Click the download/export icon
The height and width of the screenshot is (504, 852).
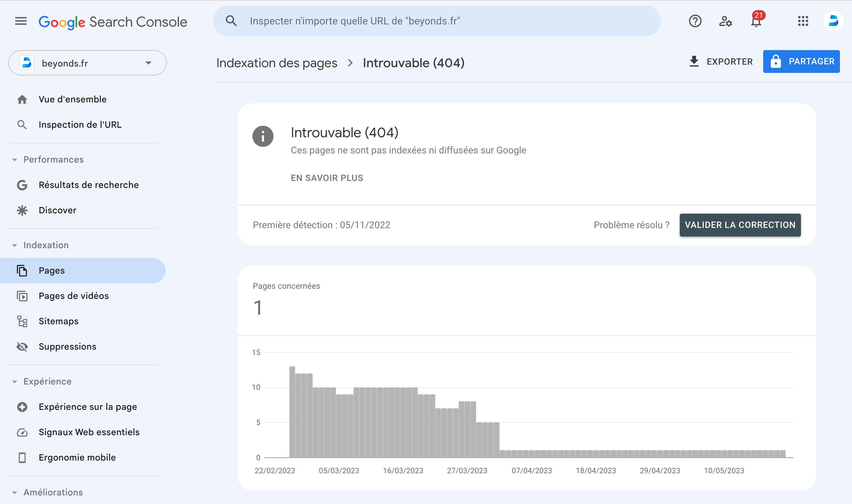694,61
